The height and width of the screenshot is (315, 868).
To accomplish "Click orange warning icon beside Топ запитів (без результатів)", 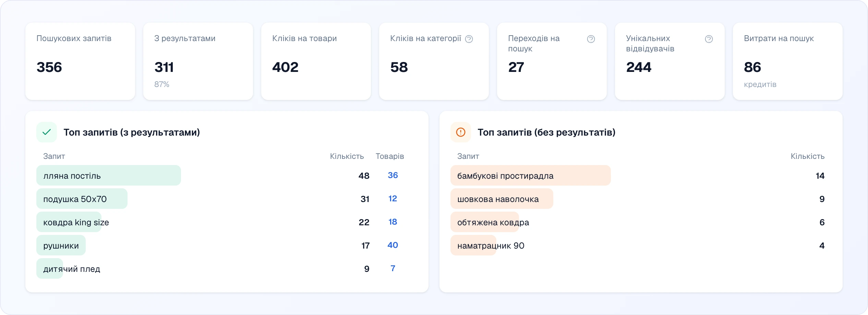I will (461, 132).
